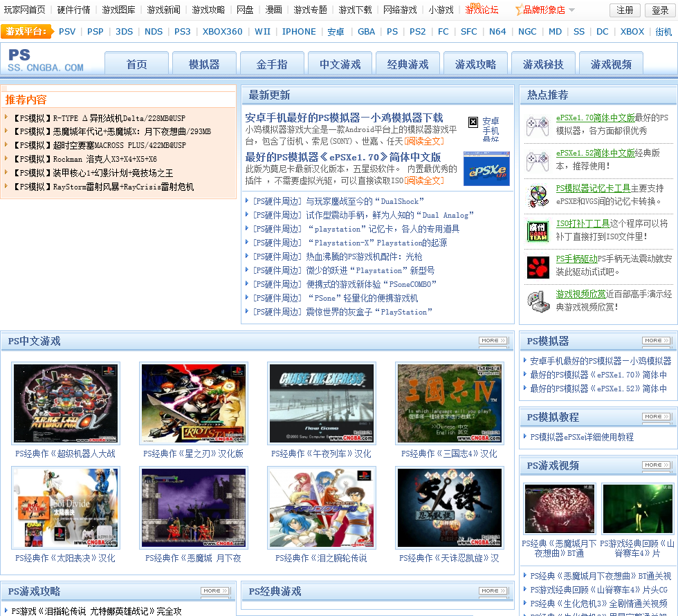The width and height of the screenshot is (678, 616).
Task: Click the GAME TEAM icon beside ISO打补丁工具
Action: pos(538,231)
